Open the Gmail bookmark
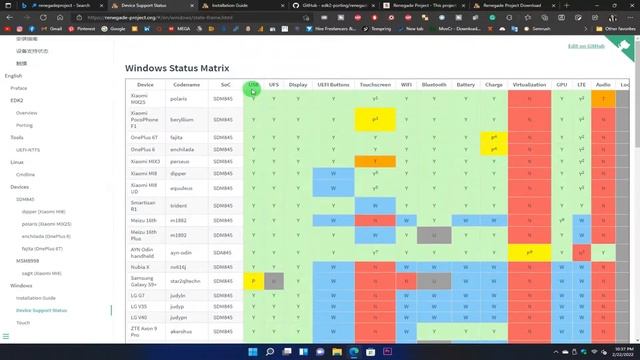The height and width of the screenshot is (360, 640). [52, 29]
